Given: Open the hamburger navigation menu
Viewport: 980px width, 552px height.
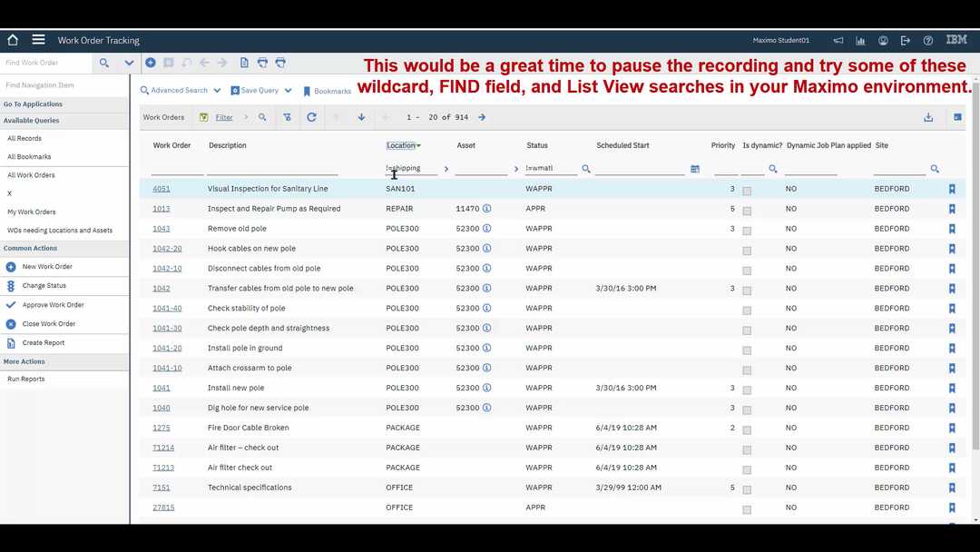Looking at the screenshot, I should pyautogui.click(x=37, y=39).
